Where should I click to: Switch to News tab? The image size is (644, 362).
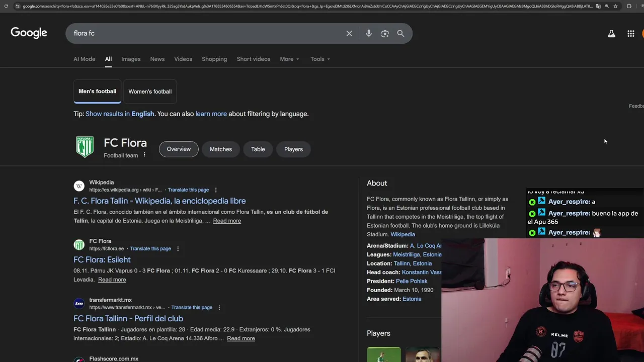(157, 59)
